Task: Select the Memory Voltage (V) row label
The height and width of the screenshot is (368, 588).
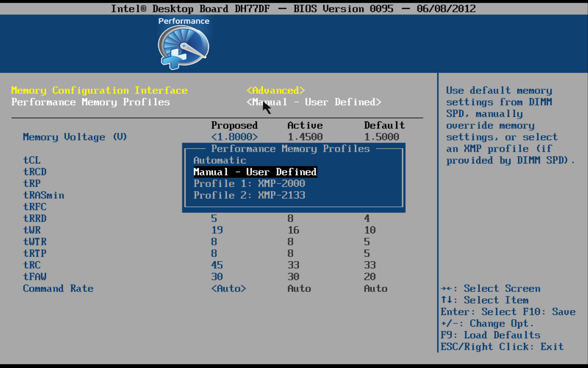Action: 75,137
